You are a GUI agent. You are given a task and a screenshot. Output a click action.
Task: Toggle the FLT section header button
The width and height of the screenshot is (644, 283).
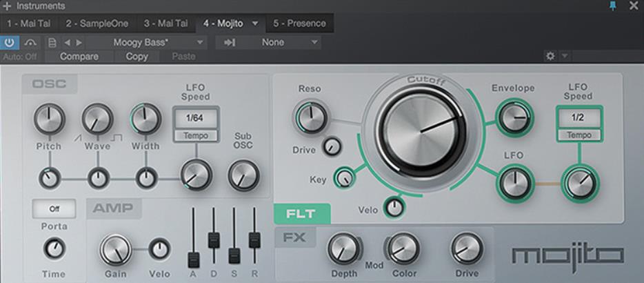click(302, 214)
